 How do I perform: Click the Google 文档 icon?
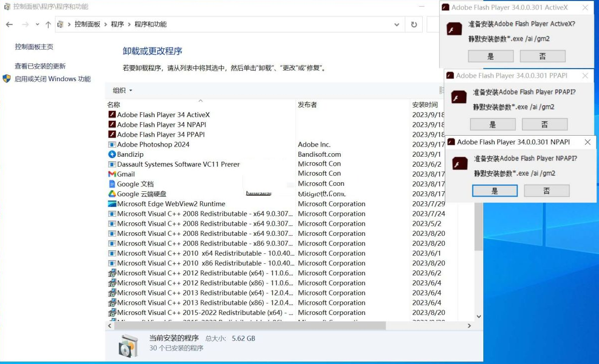(x=112, y=184)
